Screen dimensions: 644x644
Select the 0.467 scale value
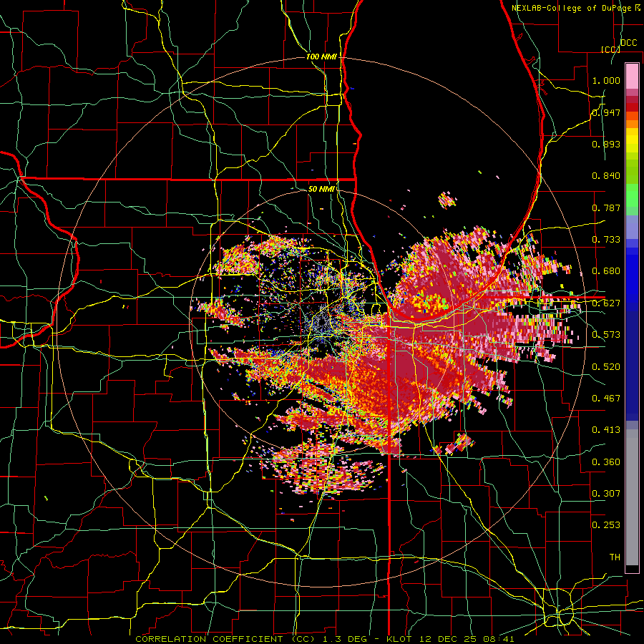tap(606, 399)
